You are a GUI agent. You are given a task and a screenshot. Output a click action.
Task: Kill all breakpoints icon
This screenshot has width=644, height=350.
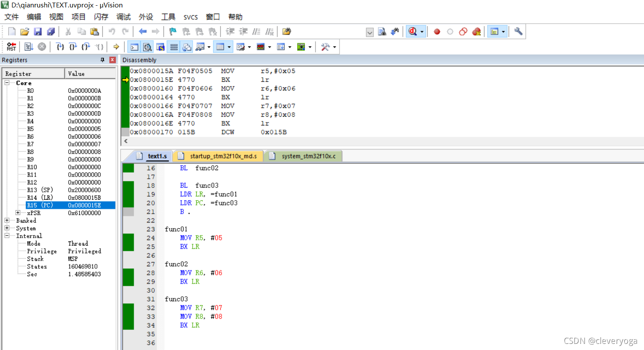click(x=476, y=31)
